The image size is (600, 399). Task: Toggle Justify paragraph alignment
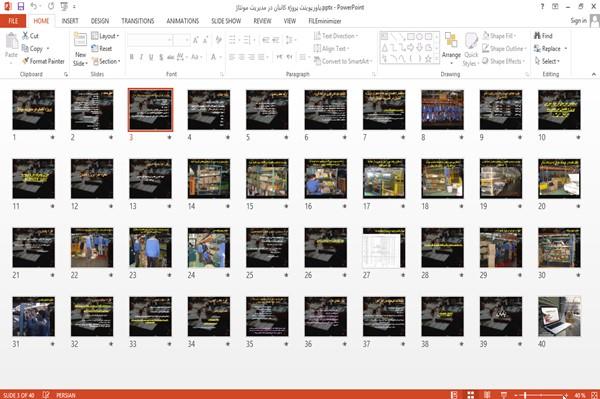261,57
